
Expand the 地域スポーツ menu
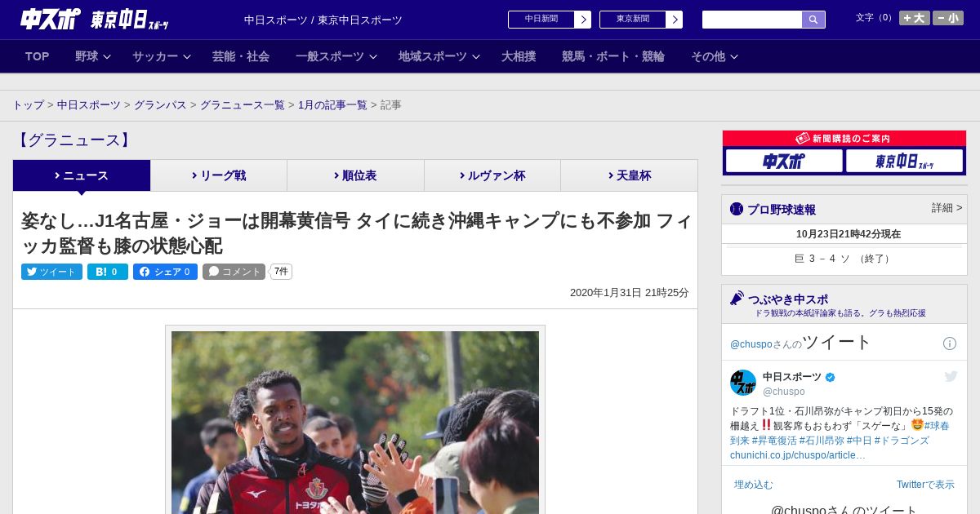click(439, 56)
